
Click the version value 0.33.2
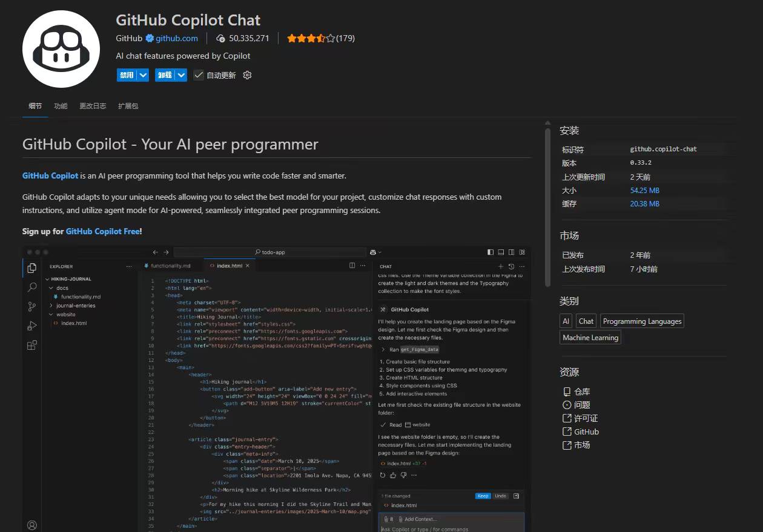click(641, 163)
